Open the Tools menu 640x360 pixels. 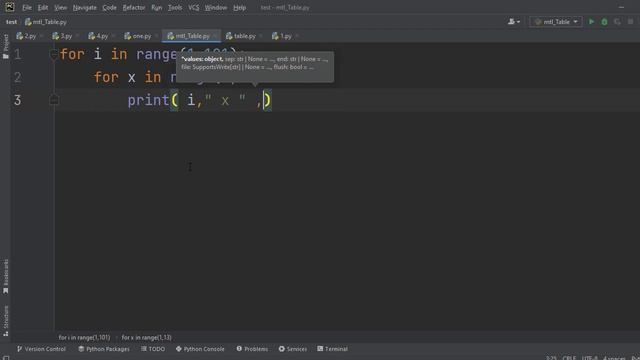tap(175, 8)
